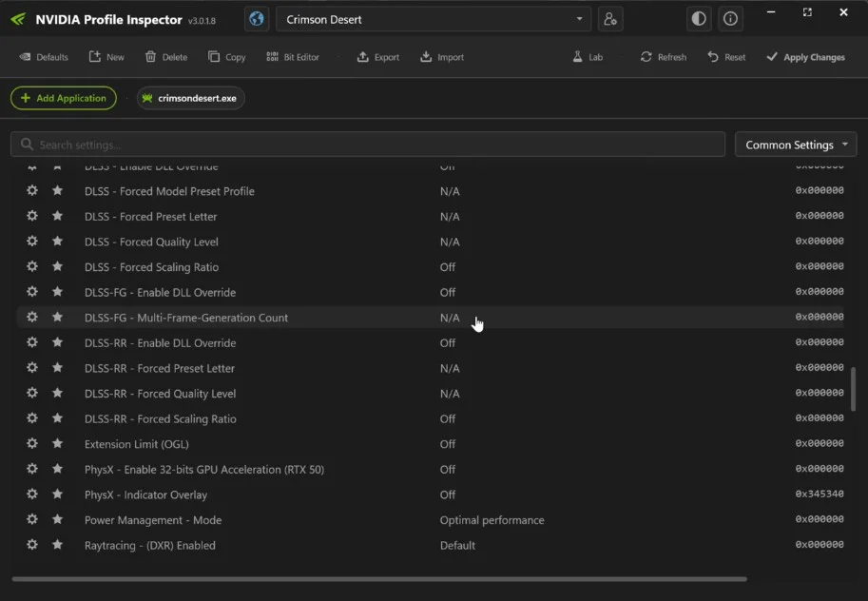Open the Lab flask tool
Image resolution: width=868 pixels, height=601 pixels.
(588, 57)
